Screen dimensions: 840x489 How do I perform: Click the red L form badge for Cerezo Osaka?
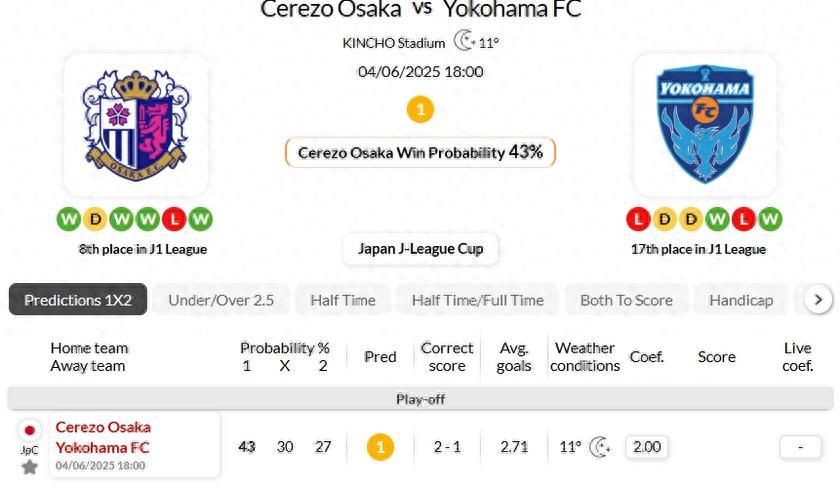click(x=174, y=219)
